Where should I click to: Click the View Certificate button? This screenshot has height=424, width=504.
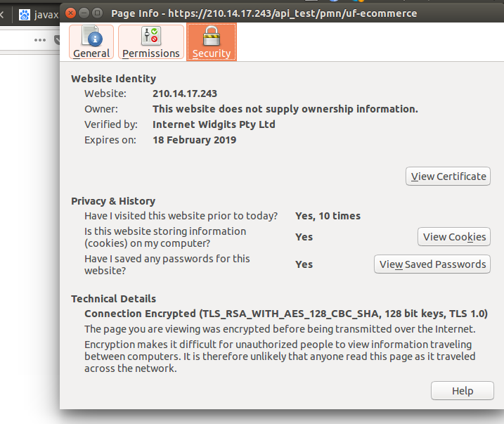pos(448,176)
